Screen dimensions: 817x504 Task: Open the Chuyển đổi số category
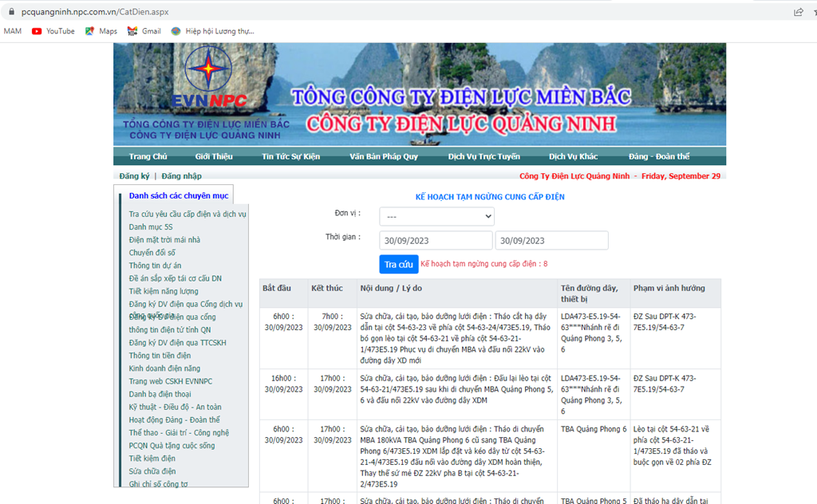click(x=152, y=253)
